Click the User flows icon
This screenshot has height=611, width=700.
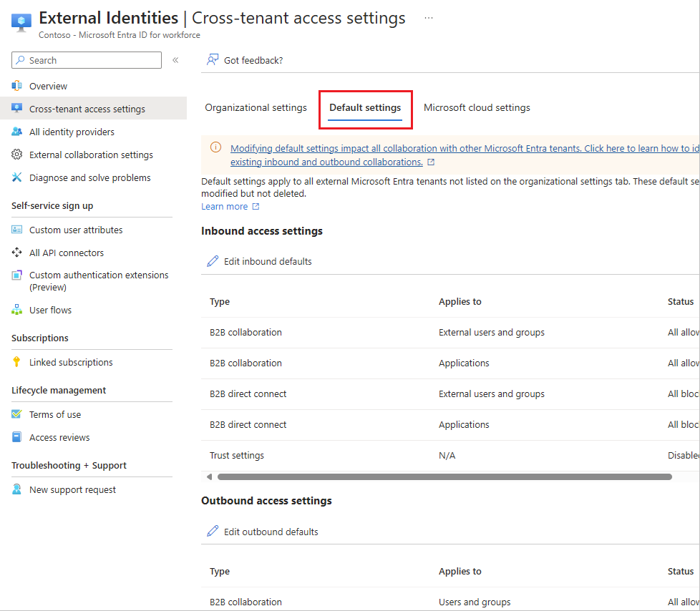[x=17, y=310]
